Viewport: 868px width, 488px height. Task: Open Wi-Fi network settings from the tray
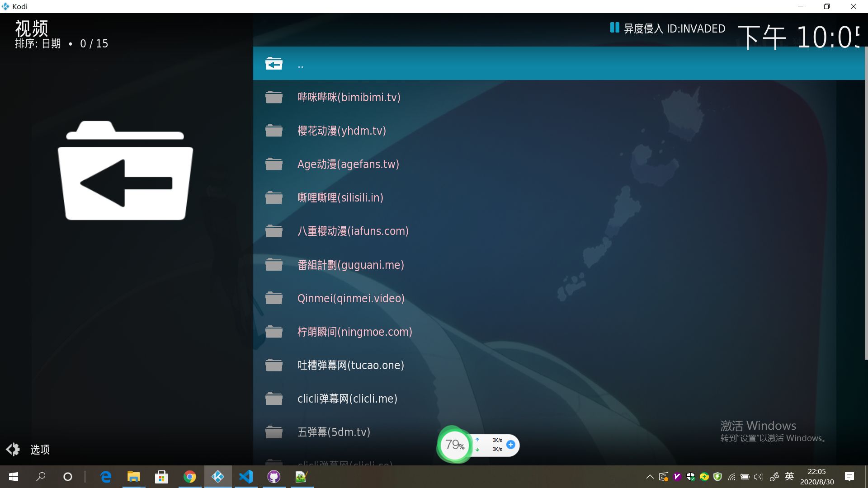pyautogui.click(x=731, y=477)
